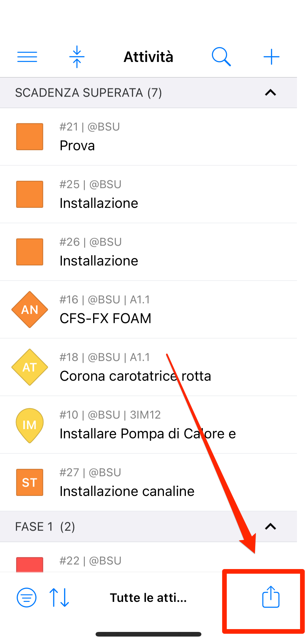Select the Corona carotatrice rotta task

coord(148,367)
